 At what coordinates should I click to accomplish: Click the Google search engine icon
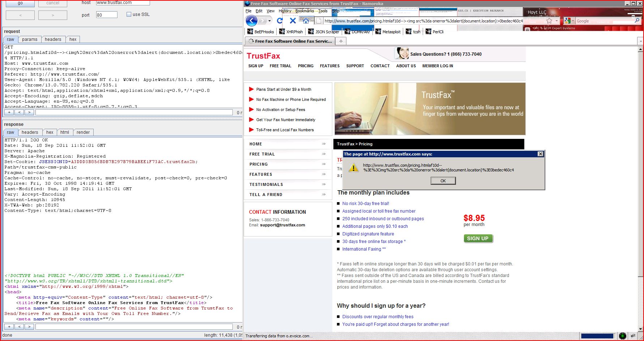[x=568, y=21]
